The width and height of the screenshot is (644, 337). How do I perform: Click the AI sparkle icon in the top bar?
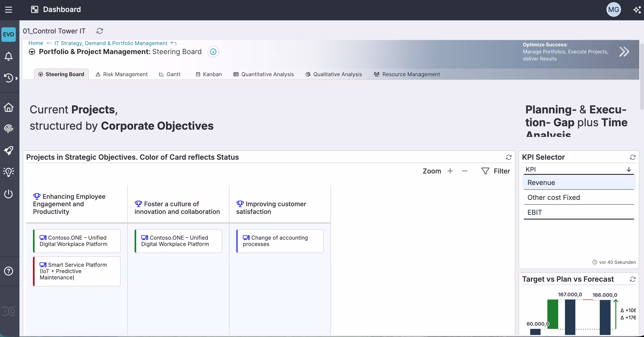pos(637,9)
